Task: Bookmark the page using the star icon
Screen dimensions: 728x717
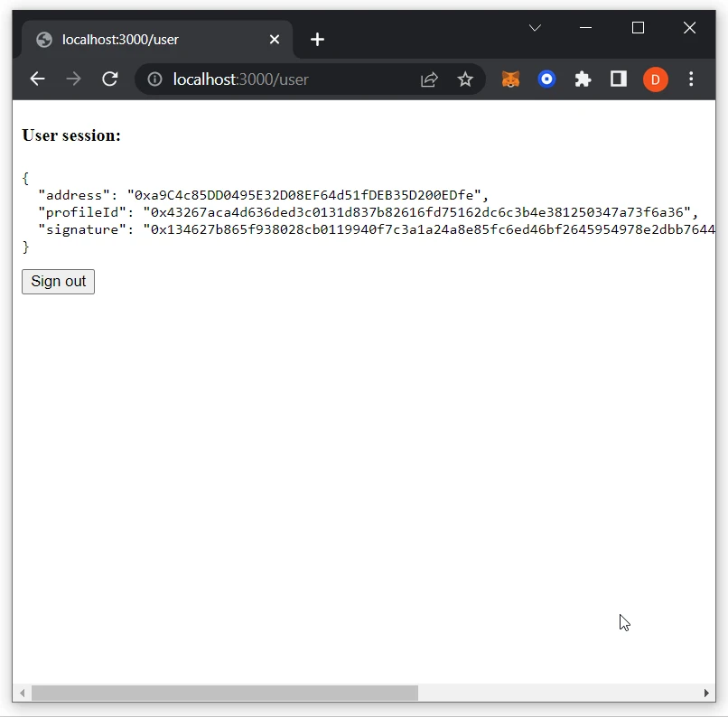Action: pos(466,79)
